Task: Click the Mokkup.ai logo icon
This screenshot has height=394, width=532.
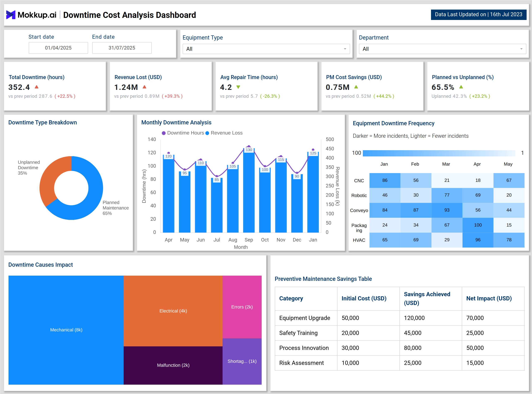Action: tap(11, 15)
